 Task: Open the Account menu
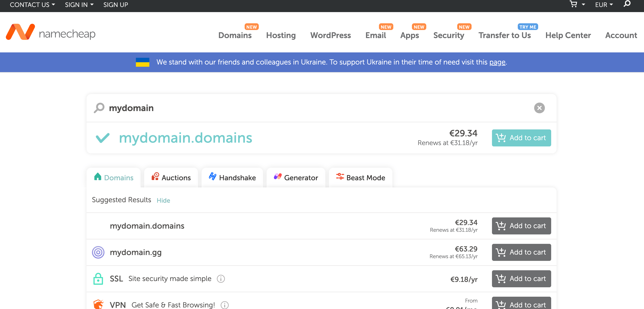pos(621,35)
